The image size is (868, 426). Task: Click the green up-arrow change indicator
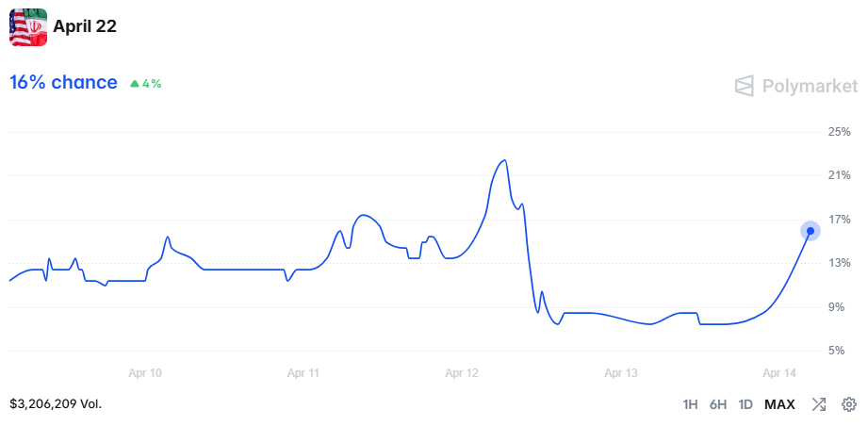[x=135, y=83]
